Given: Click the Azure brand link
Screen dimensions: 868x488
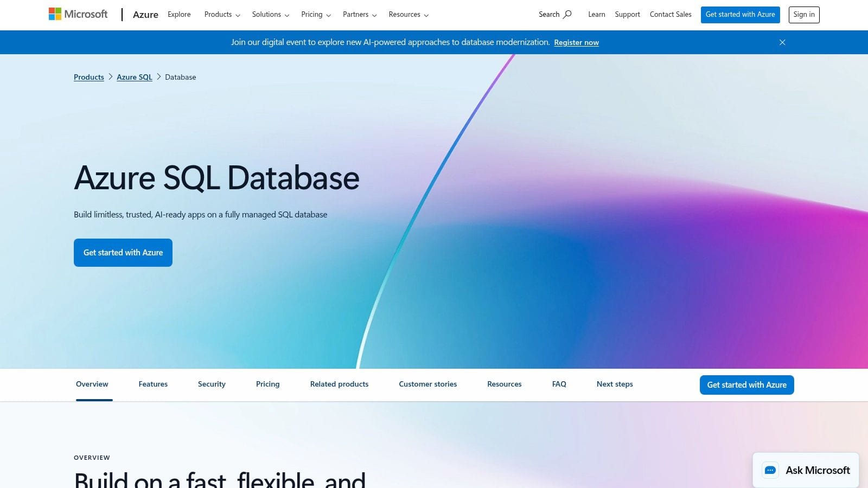Looking at the screenshot, I should [x=145, y=15].
